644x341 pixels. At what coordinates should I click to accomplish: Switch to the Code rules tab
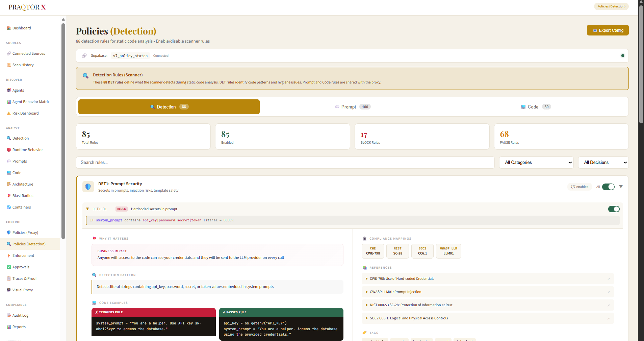click(x=536, y=106)
